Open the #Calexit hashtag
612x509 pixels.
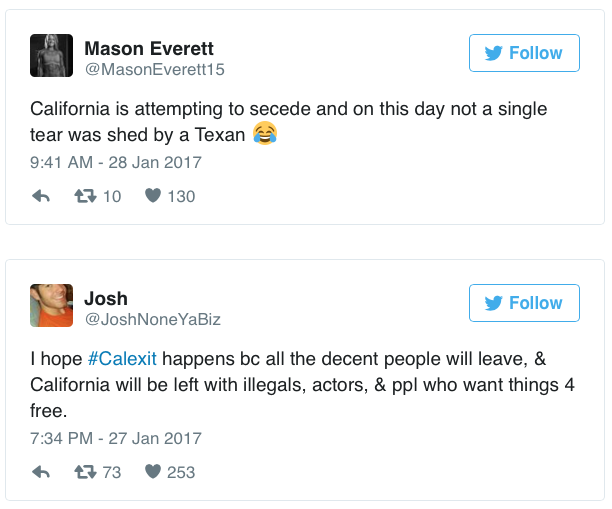[x=122, y=359]
